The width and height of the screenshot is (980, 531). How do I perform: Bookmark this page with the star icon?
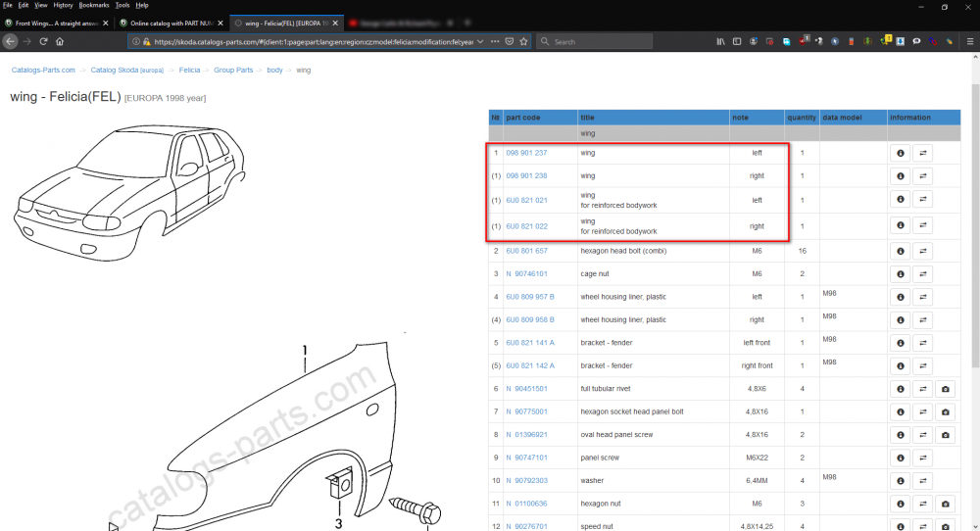523,41
